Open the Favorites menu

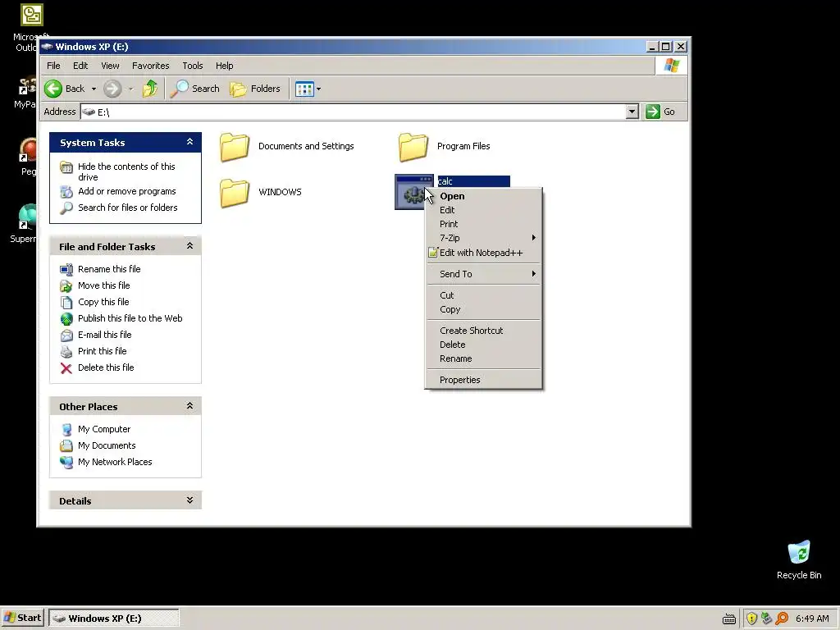[x=151, y=66]
